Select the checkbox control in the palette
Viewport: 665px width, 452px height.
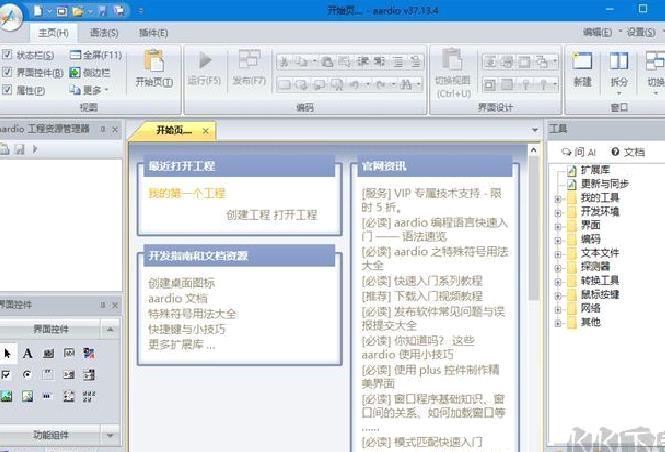pos(6,374)
